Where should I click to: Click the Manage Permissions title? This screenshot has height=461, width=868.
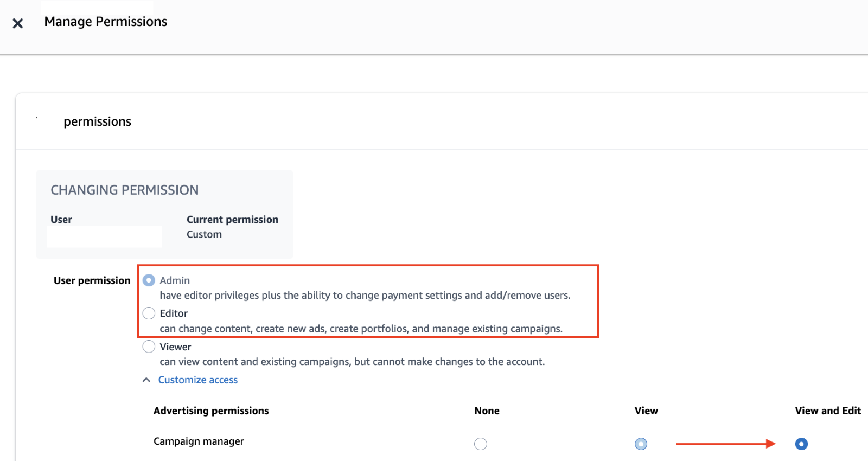coord(106,22)
